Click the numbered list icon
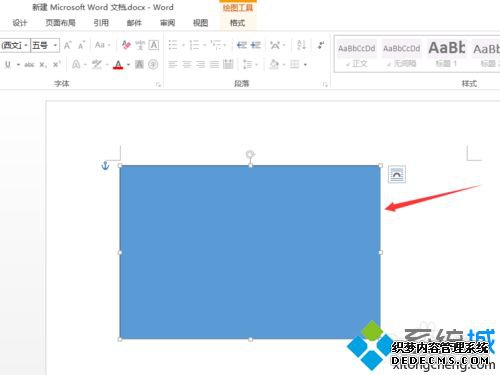Image resolution: width=500 pixels, height=375 pixels. (x=194, y=45)
